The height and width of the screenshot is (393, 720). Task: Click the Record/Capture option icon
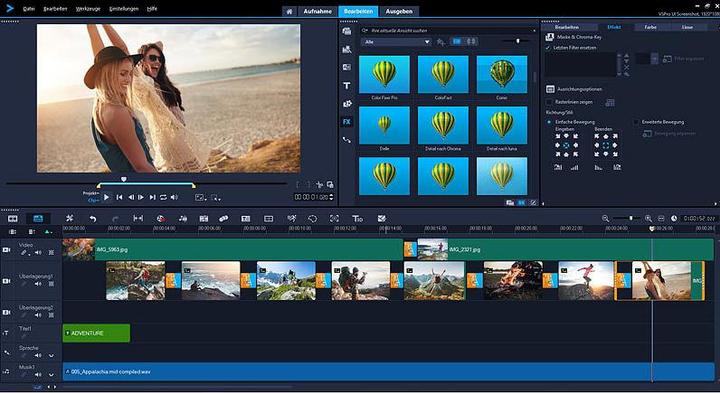tap(161, 219)
